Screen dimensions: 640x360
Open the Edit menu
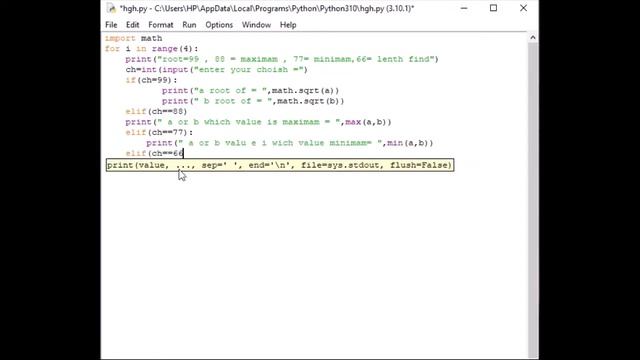[x=132, y=25]
